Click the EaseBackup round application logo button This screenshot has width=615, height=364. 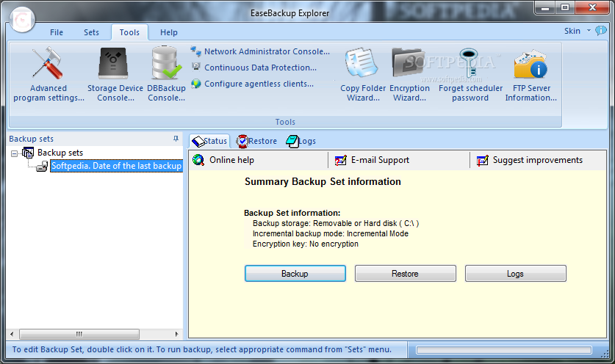pos(22,20)
